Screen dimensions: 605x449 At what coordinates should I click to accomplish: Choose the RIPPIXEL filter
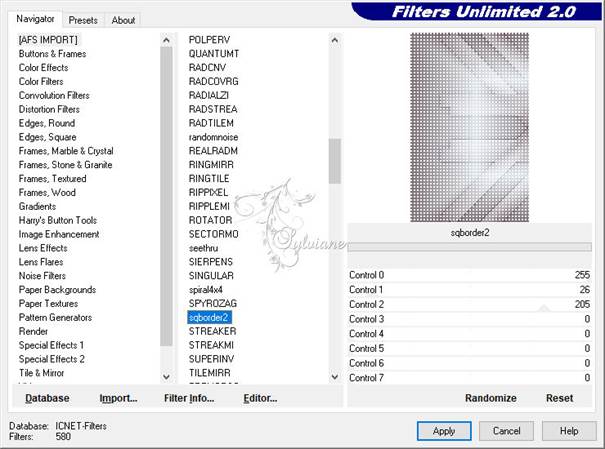tap(208, 192)
